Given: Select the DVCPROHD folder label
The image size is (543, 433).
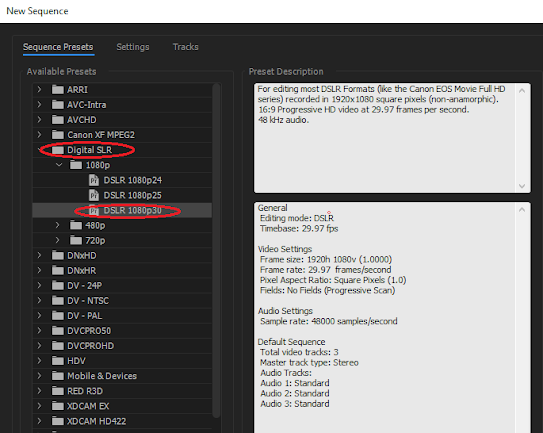Looking at the screenshot, I should 90,346.
